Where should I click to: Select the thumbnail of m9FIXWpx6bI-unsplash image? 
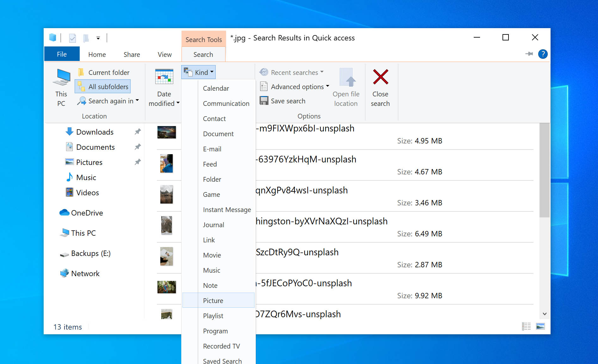coord(167,132)
